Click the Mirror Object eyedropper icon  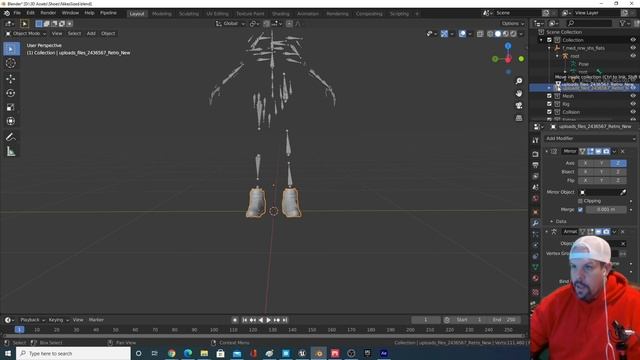[623, 192]
